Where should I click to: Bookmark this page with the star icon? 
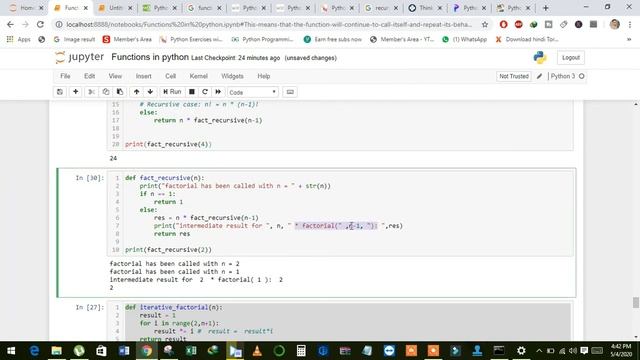pos(485,24)
